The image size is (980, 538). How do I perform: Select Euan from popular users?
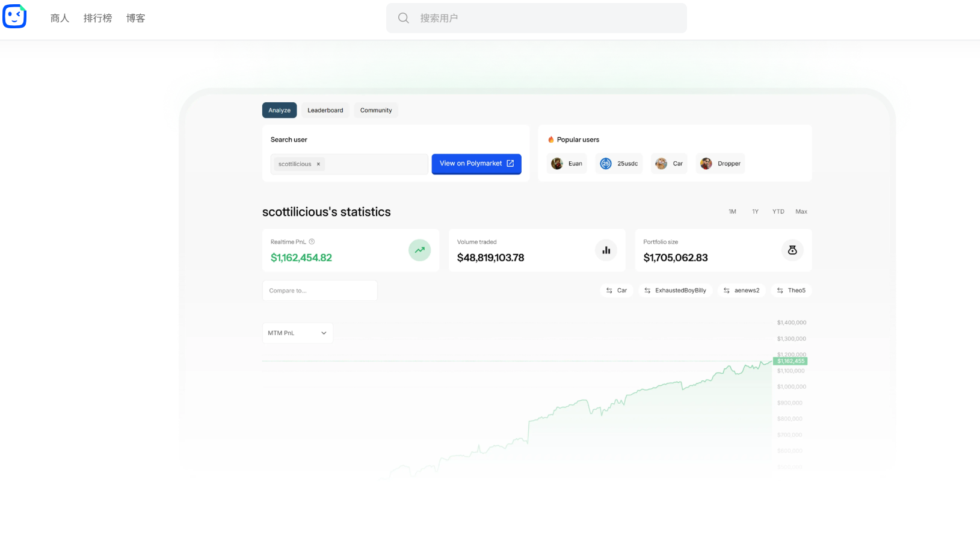pyautogui.click(x=567, y=164)
